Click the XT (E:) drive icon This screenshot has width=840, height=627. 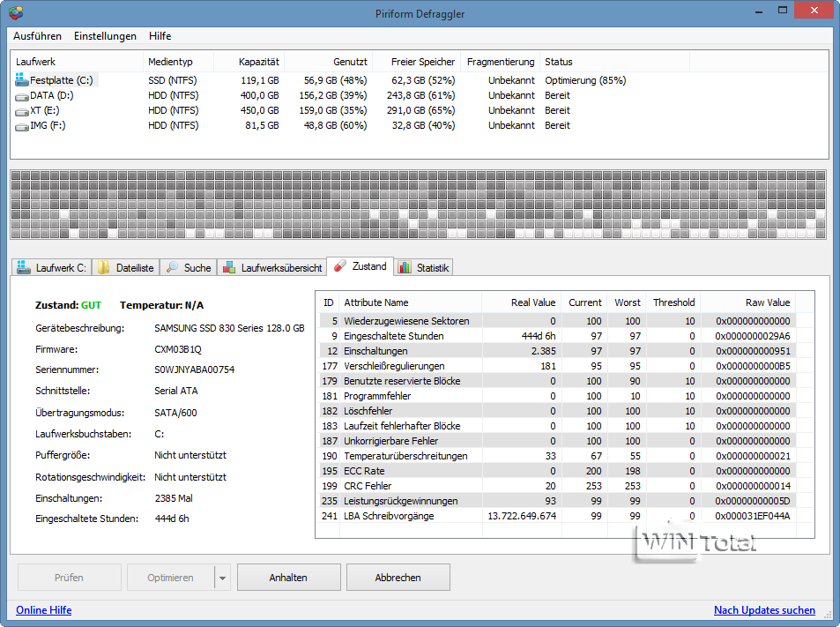(22, 110)
